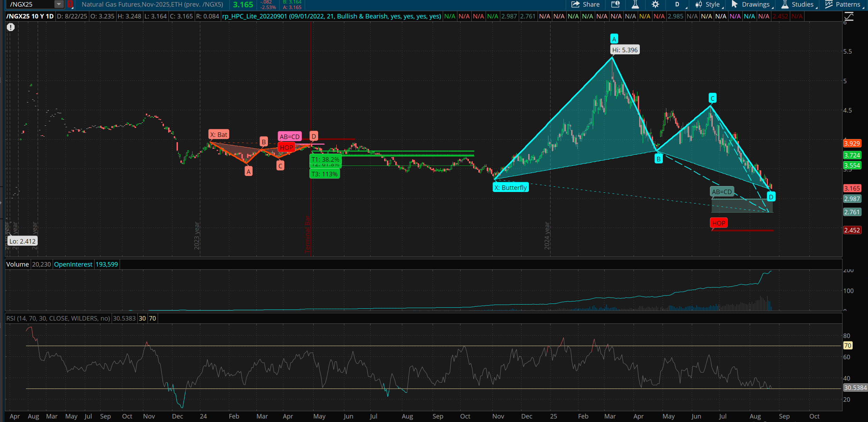Click the AB=CD pattern label near point D
This screenshot has height=422, width=868.
(721, 192)
